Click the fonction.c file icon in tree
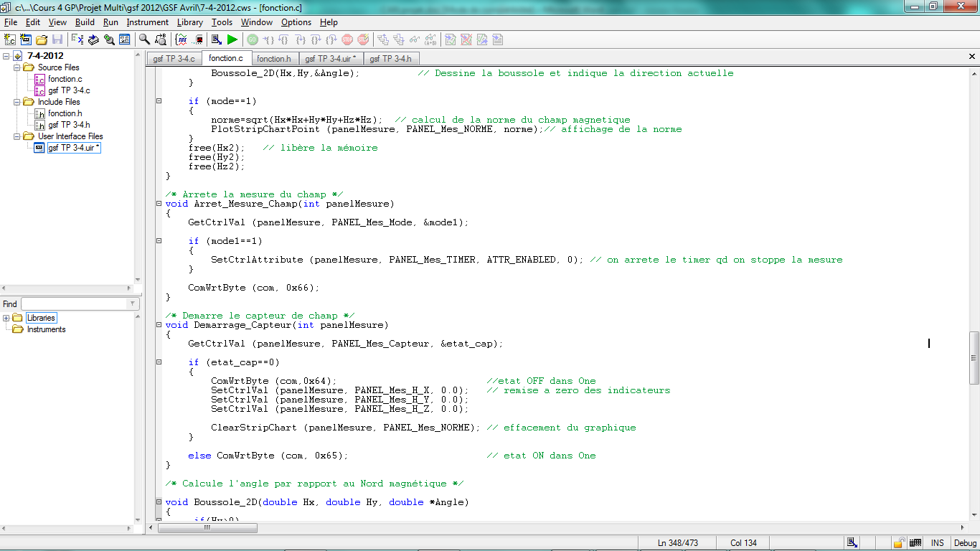 tap(40, 79)
